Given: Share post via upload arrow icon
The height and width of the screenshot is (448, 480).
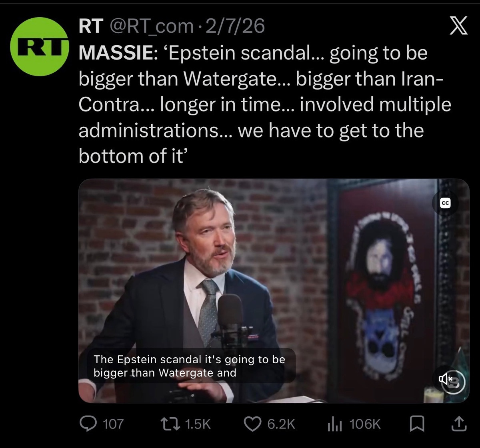Looking at the screenshot, I should pyautogui.click(x=459, y=424).
